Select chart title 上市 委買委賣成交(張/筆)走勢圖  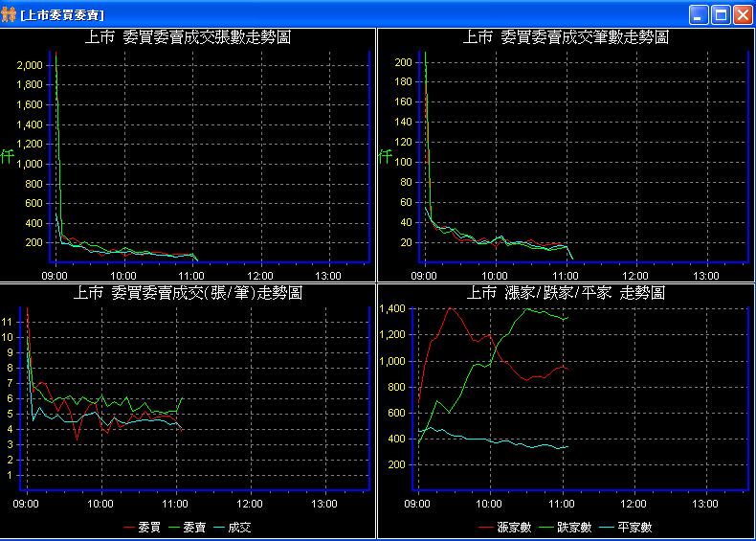tap(188, 293)
